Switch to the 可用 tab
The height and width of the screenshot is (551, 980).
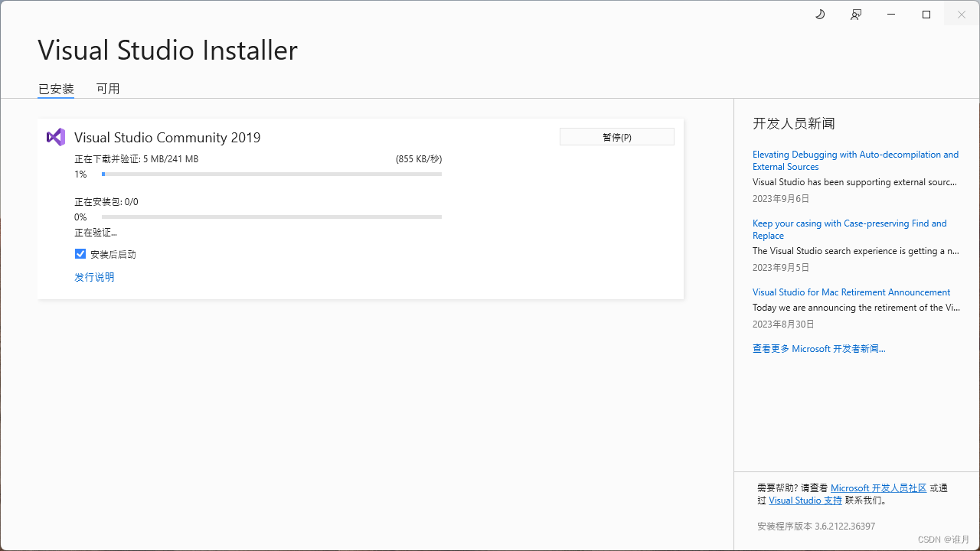[x=108, y=89]
